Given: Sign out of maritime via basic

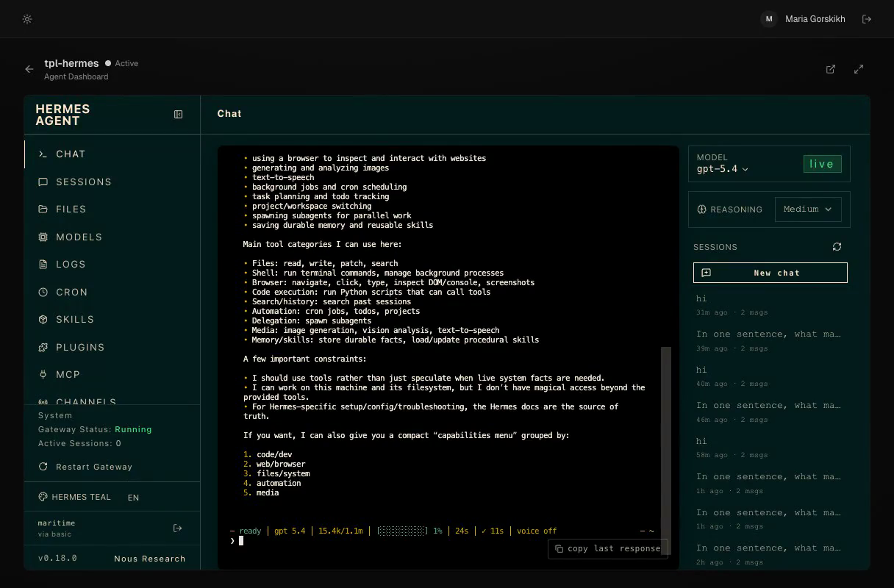Looking at the screenshot, I should coord(177,528).
